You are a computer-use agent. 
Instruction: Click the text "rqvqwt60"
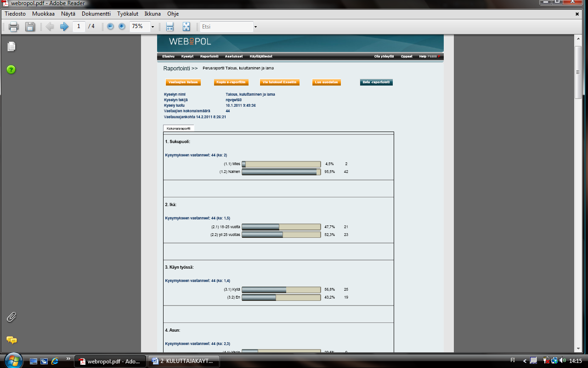coord(234,100)
